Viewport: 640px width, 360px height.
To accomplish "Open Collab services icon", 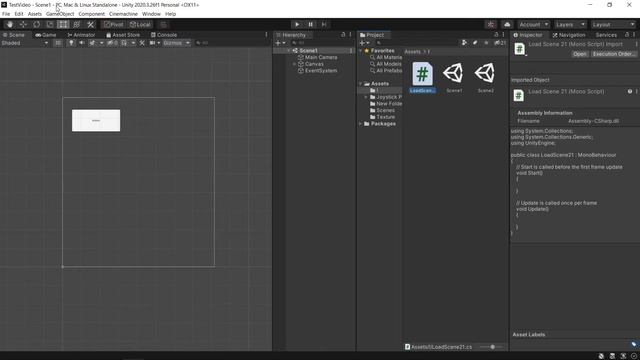I will [x=491, y=24].
